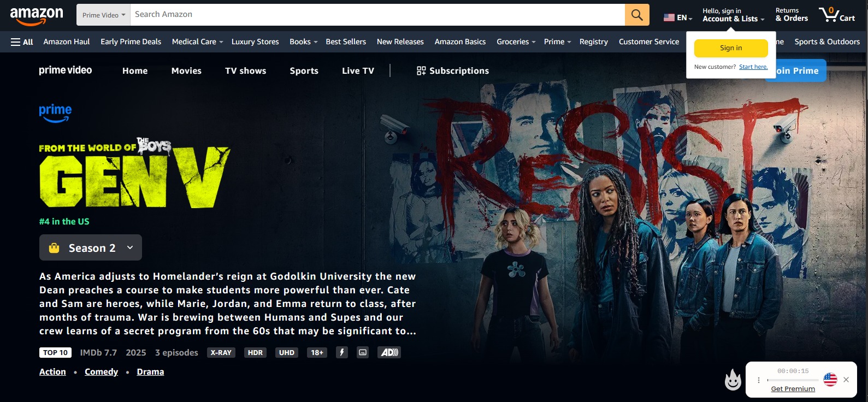Click the Subscriptions grid icon

point(421,70)
